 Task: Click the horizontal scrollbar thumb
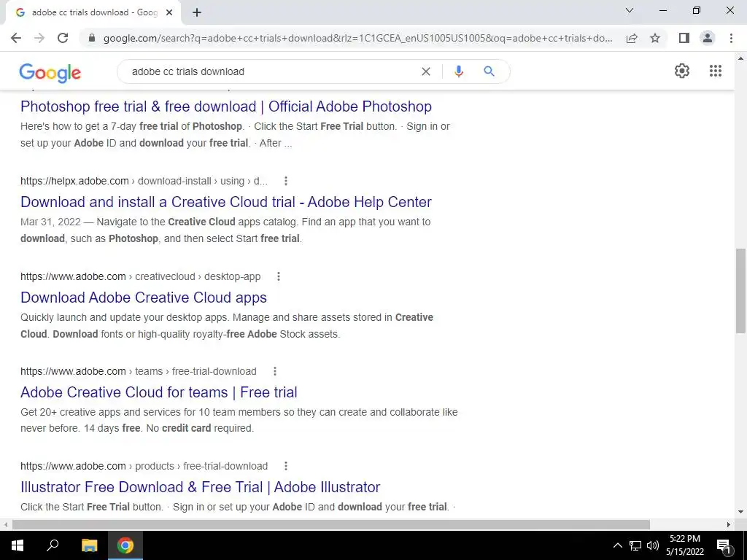coord(331,524)
